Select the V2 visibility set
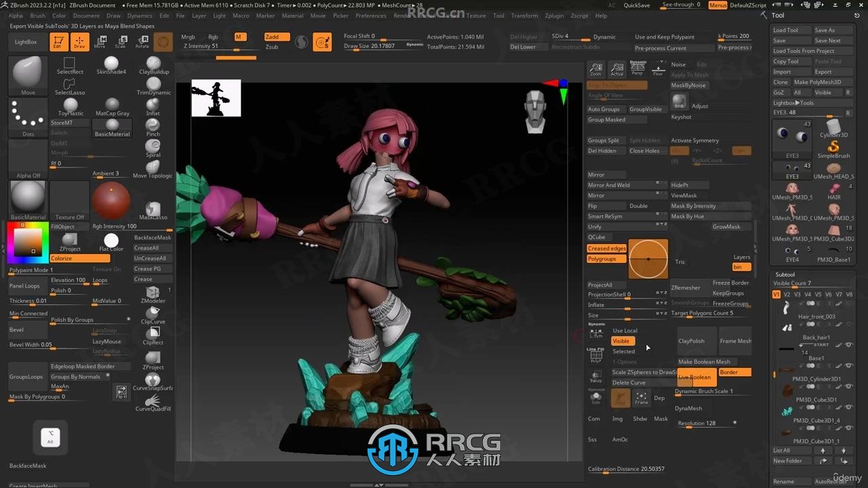868x488 pixels. point(787,294)
